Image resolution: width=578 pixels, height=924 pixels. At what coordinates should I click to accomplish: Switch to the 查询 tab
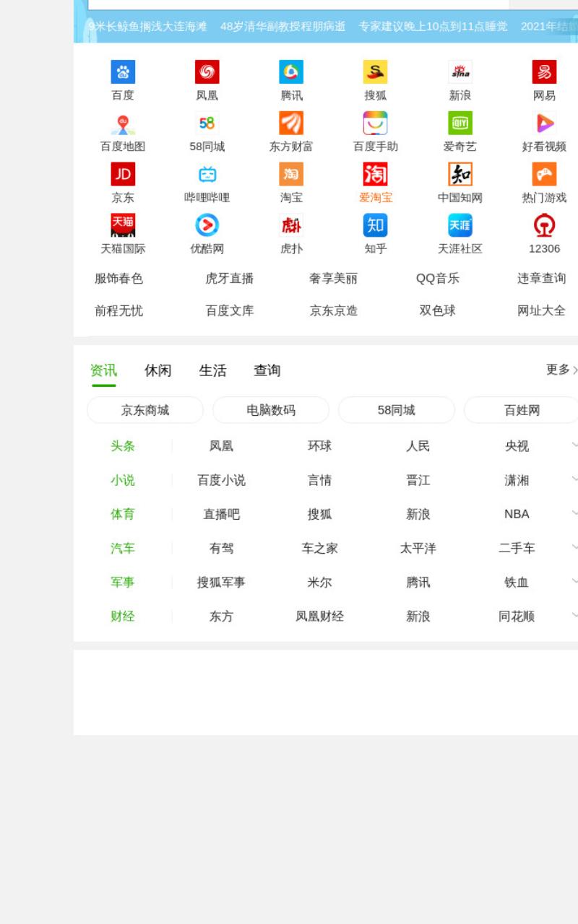click(x=267, y=370)
